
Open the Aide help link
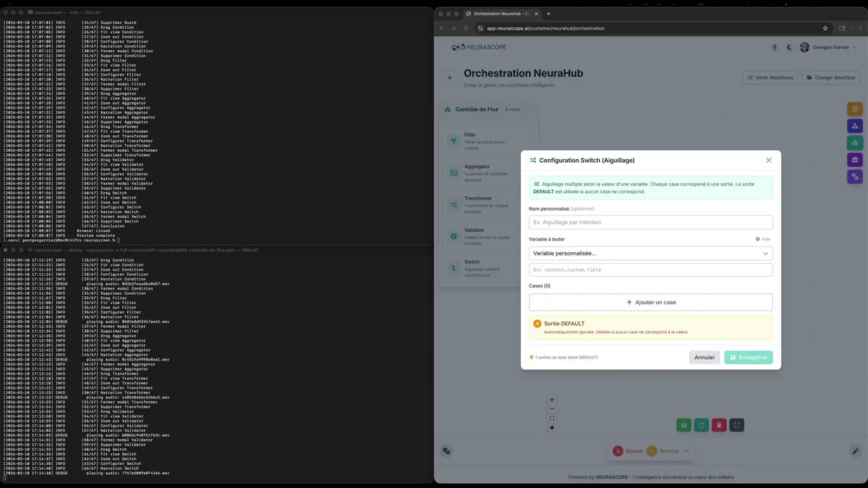[x=763, y=239]
